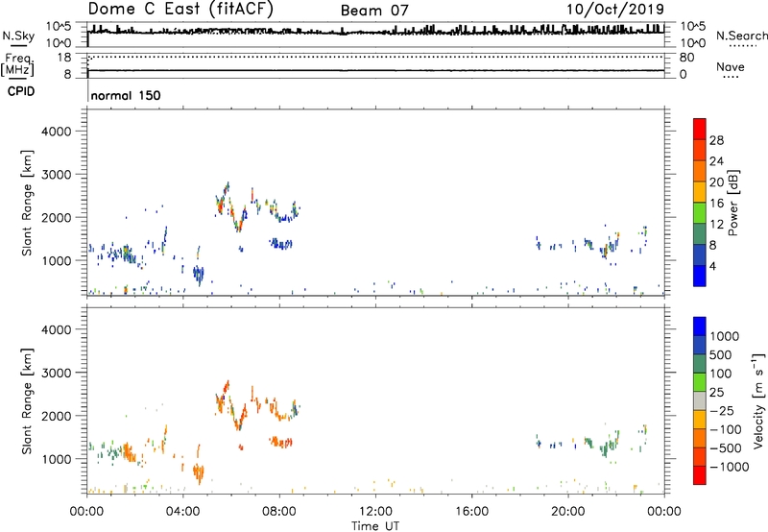Click the light green power colorbar segment between 12 and 16
The height and width of the screenshot is (532, 768).
[x=700, y=212]
